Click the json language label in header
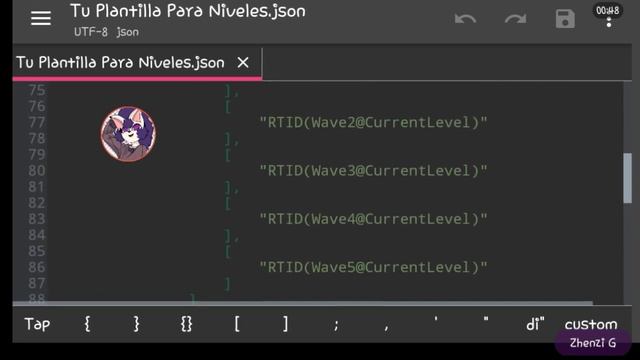Screen dimensions: 640x360 pyautogui.click(x=127, y=32)
